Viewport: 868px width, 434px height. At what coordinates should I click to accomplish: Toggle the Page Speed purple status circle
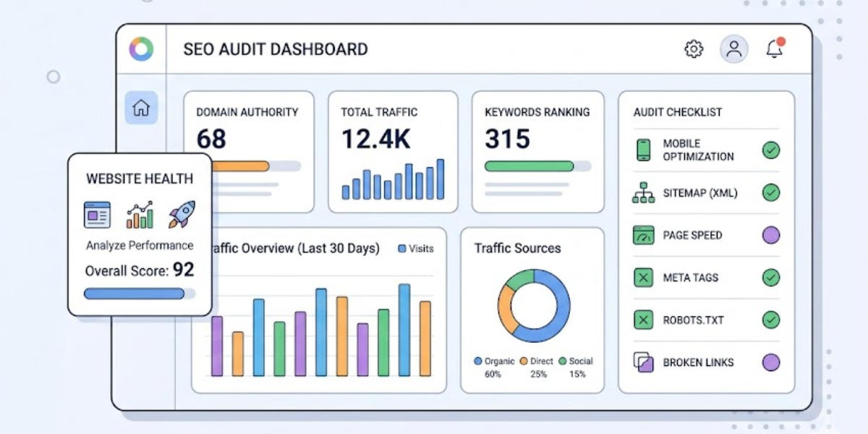click(771, 235)
